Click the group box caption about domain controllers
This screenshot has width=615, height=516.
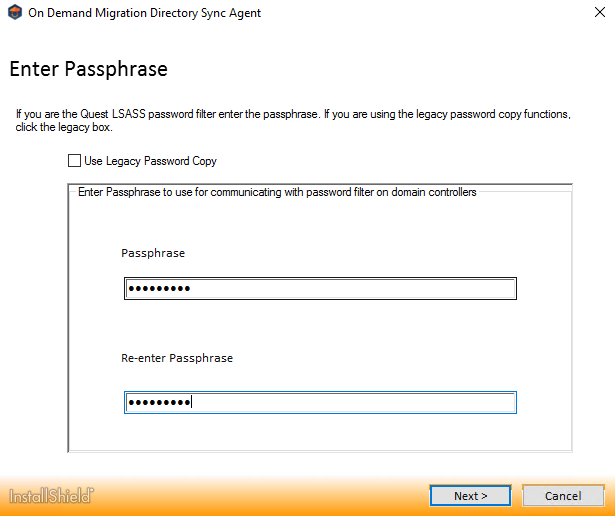point(277,192)
